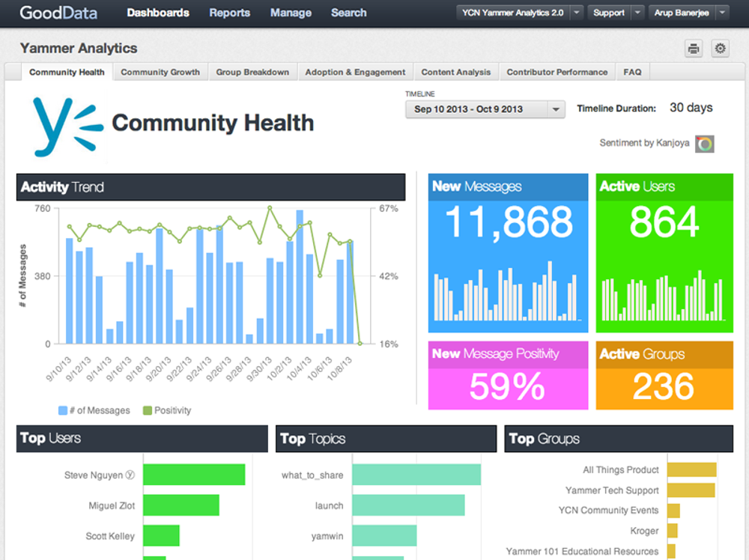Click the verified badge beside Steve Nguyen
Image resolution: width=749 pixels, height=560 pixels.
130,475
